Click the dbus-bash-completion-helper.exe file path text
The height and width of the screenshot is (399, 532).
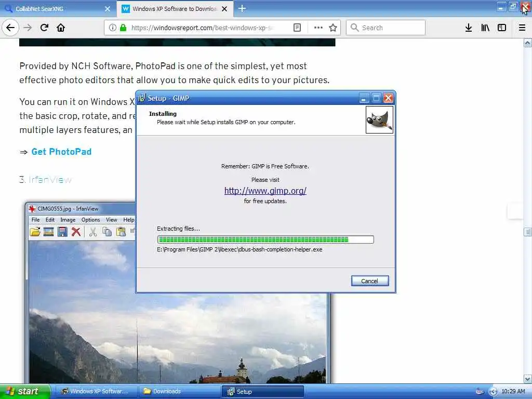click(240, 249)
